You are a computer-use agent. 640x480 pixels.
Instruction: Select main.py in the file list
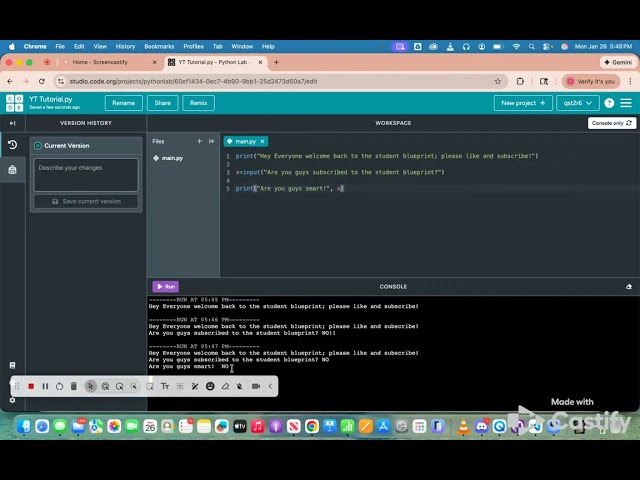pos(168,158)
